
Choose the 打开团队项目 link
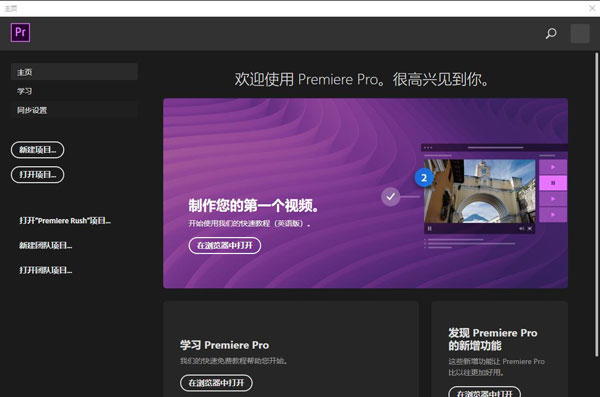click(x=46, y=270)
